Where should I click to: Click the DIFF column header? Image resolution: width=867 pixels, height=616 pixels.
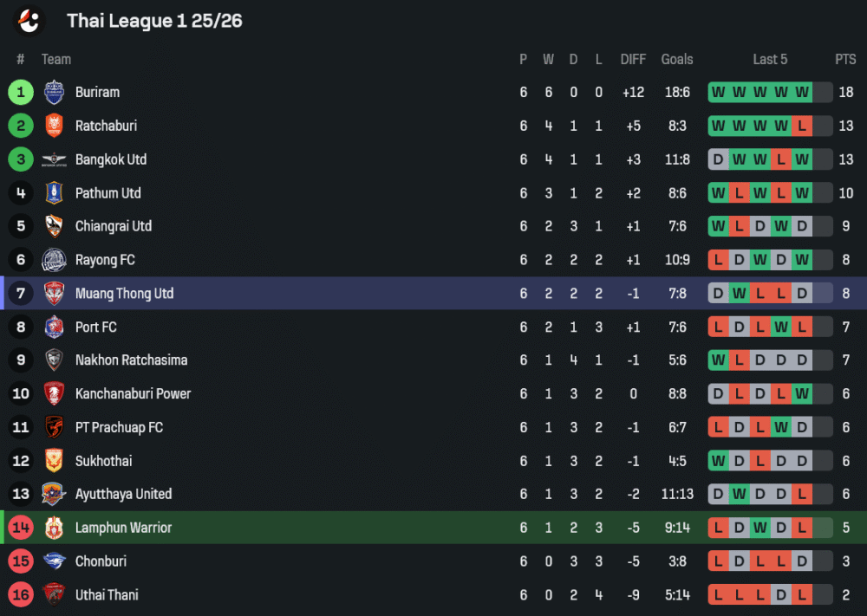point(633,59)
